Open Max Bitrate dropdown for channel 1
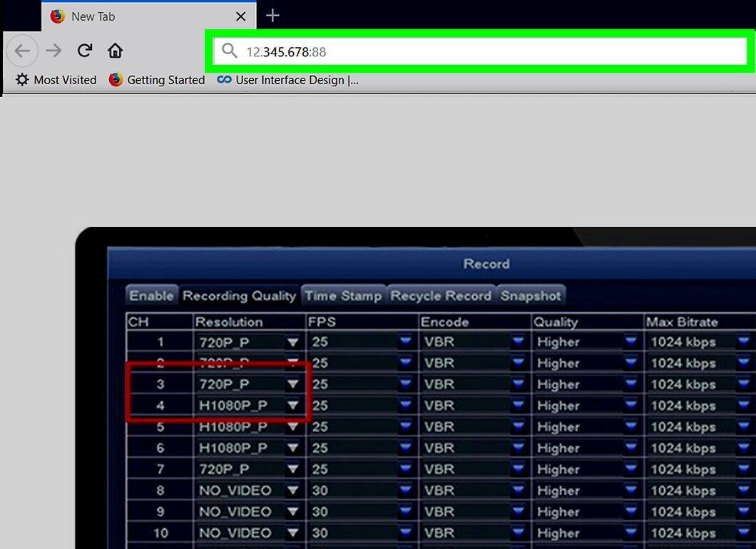 [743, 342]
